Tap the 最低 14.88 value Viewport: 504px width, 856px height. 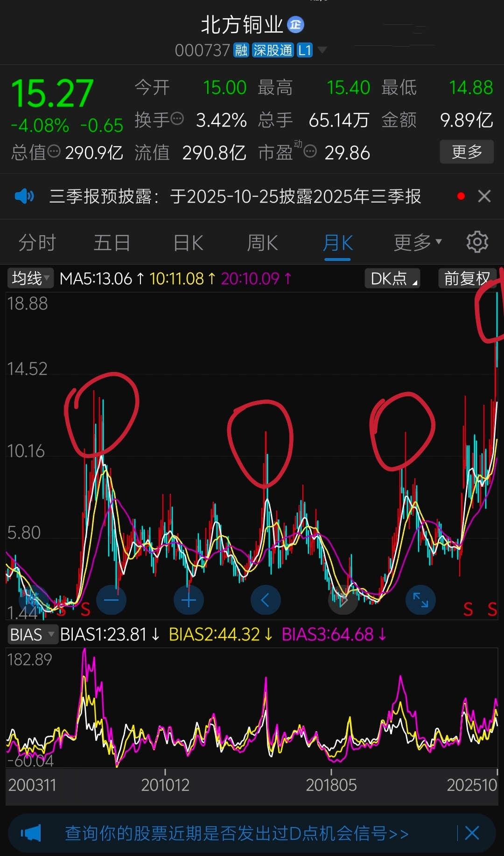(x=471, y=88)
